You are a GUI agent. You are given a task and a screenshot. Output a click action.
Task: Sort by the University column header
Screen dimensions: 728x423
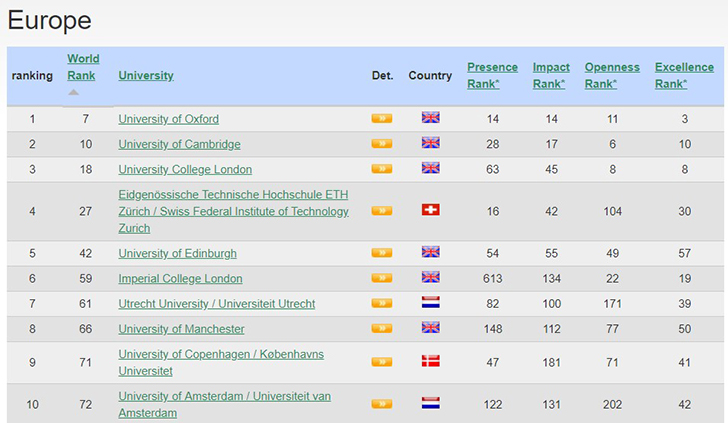point(145,75)
